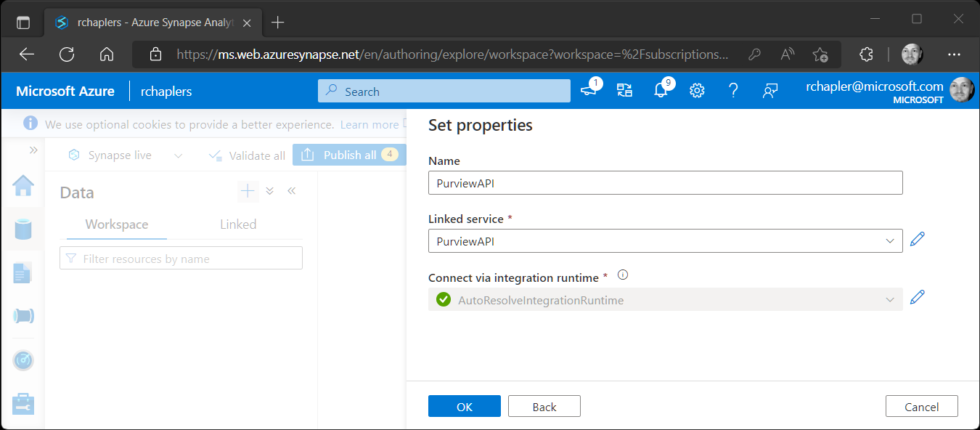Cancel the Set properties dialog

[x=922, y=407]
